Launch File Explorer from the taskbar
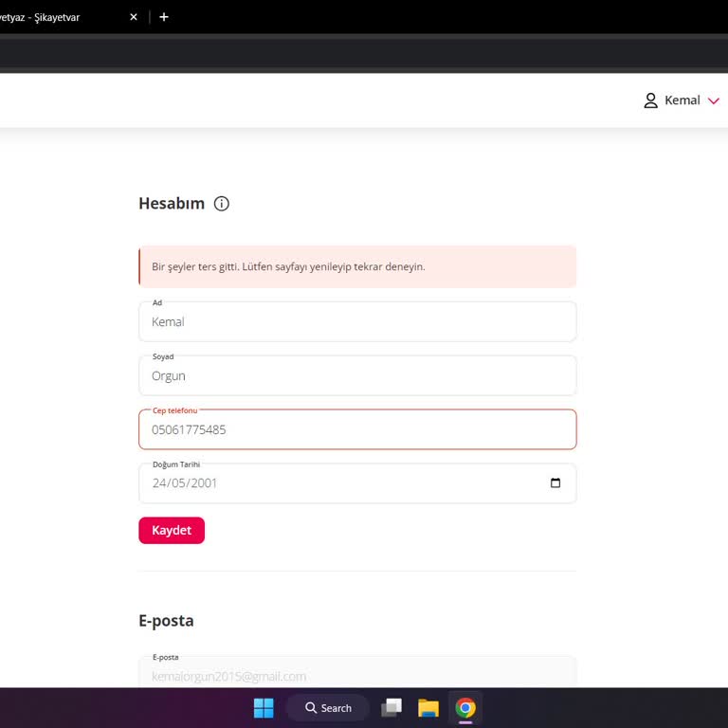This screenshot has height=728, width=728. 428,708
